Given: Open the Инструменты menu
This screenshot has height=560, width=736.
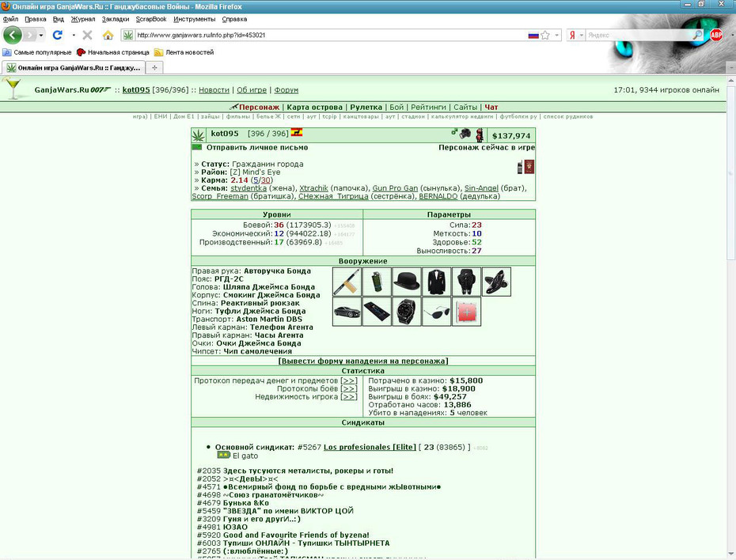Looking at the screenshot, I should pos(195,19).
